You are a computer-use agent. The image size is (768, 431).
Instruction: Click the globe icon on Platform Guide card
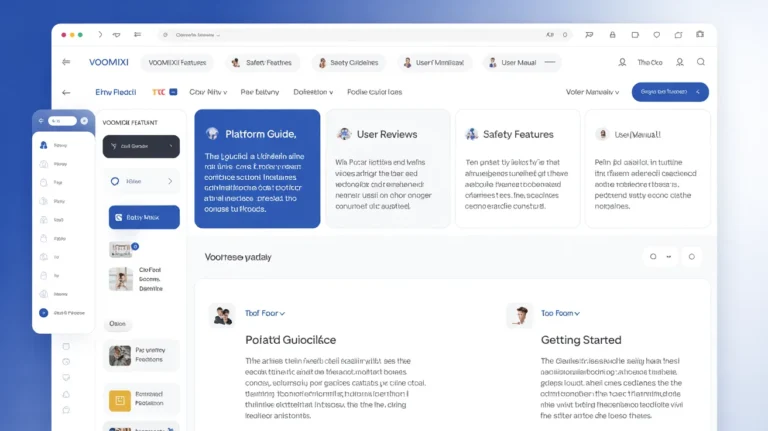click(212, 133)
